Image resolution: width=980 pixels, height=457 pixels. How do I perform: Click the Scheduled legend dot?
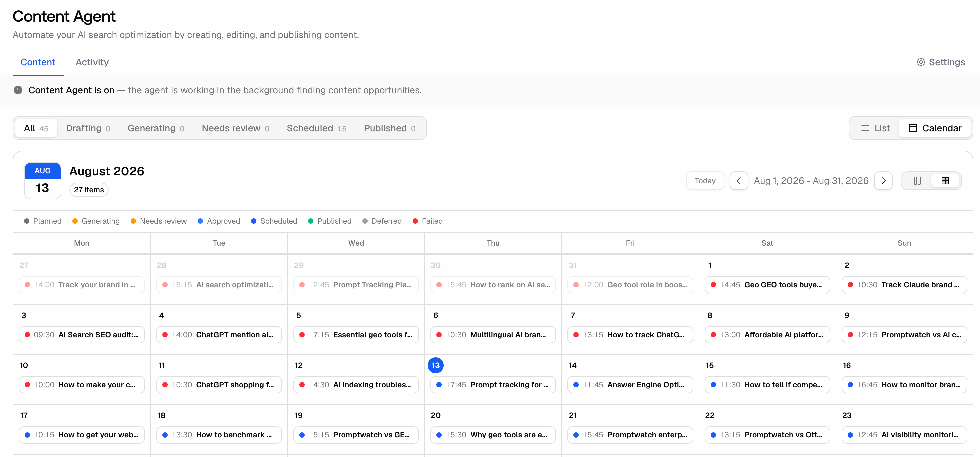coord(254,221)
